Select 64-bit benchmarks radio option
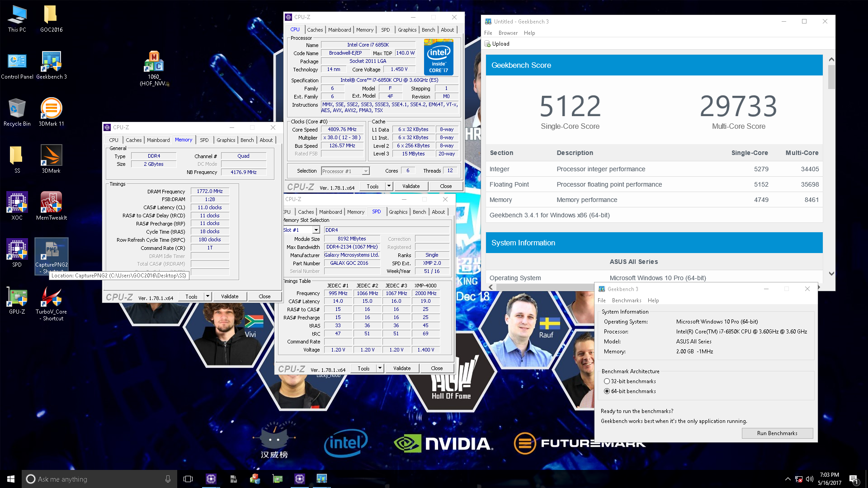 607,391
